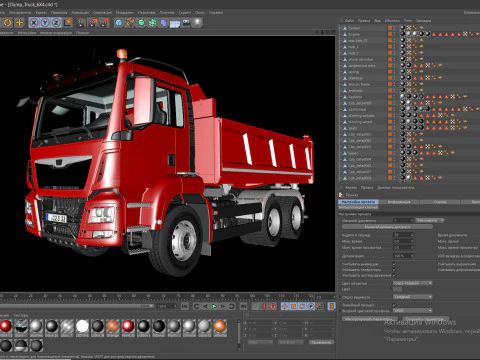Screen dimensions: 480x360
Task: Switch the coordinate system icon
Action: tap(68, 23)
